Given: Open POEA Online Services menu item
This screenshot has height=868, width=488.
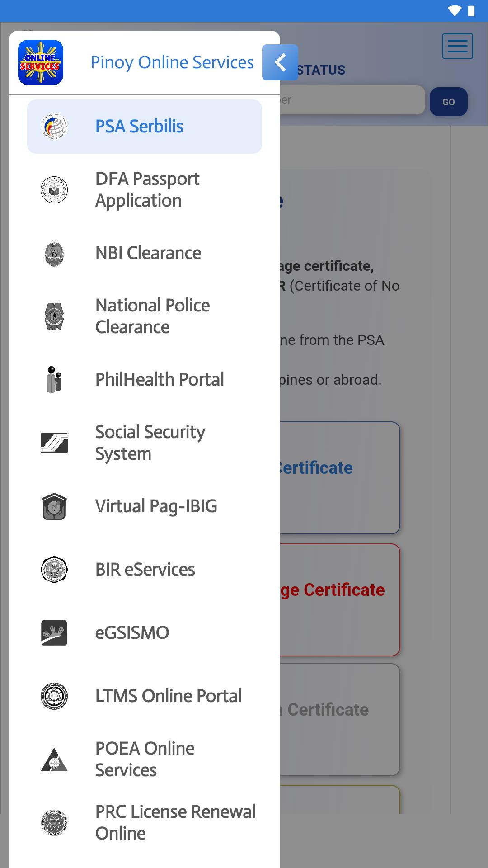Looking at the screenshot, I should click(145, 759).
